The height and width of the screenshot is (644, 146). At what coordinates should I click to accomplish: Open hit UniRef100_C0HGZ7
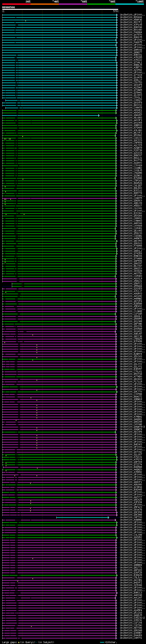click(x=131, y=100)
